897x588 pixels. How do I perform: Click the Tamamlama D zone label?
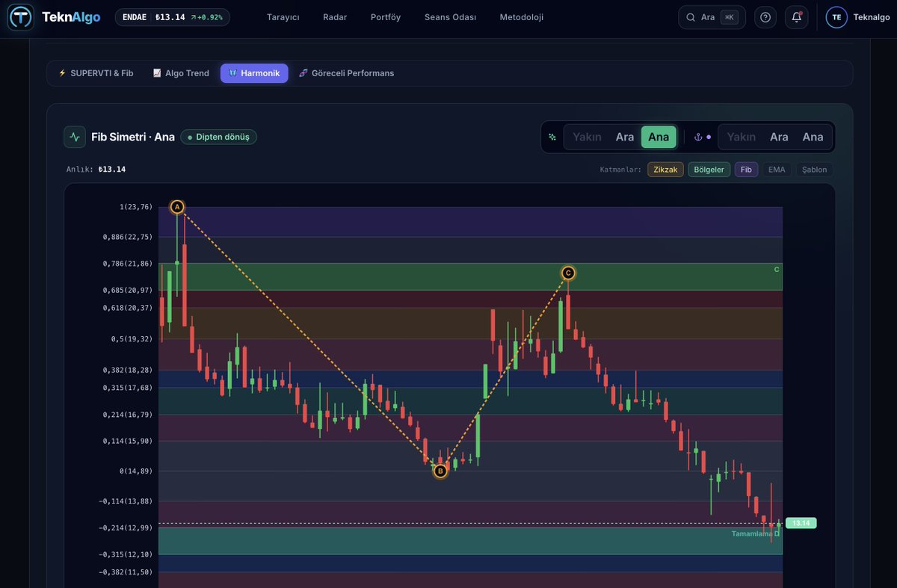(x=756, y=533)
